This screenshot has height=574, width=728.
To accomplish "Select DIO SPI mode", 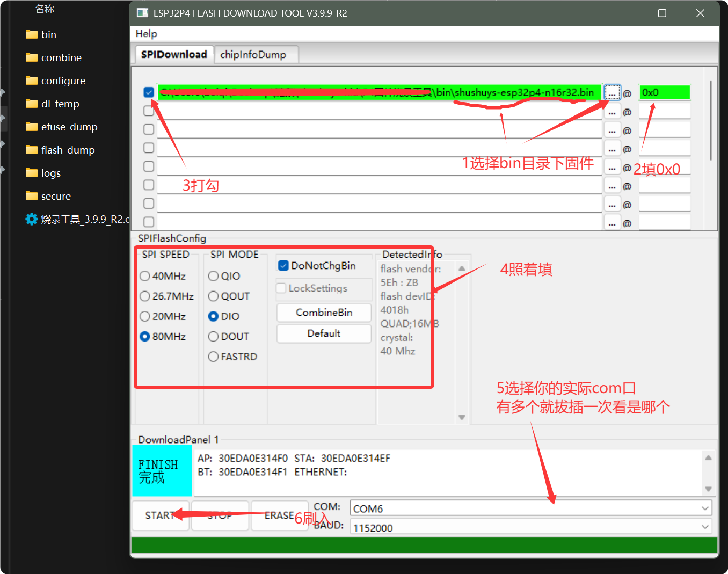I will 214,316.
